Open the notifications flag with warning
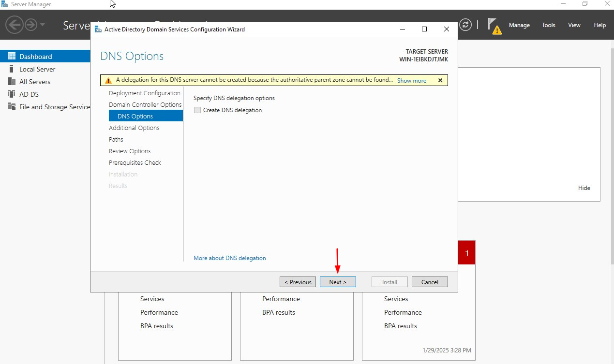The height and width of the screenshot is (364, 614). 494,26
